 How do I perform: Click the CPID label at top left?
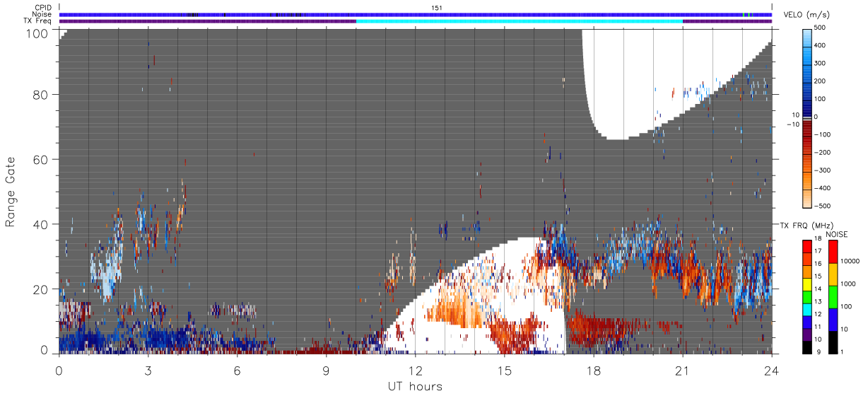[42, 8]
